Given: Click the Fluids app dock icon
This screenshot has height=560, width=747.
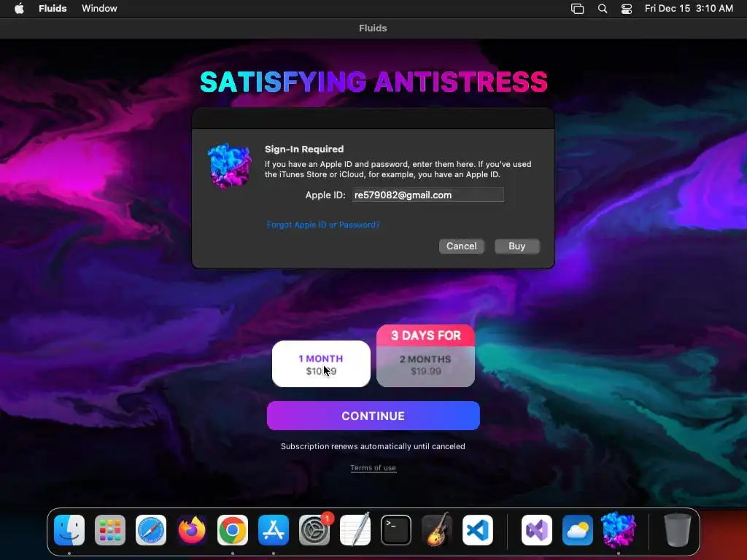Looking at the screenshot, I should (619, 530).
